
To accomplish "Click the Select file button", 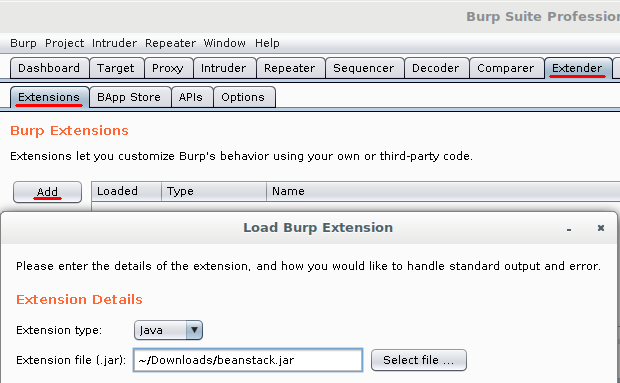I will point(419,360).
